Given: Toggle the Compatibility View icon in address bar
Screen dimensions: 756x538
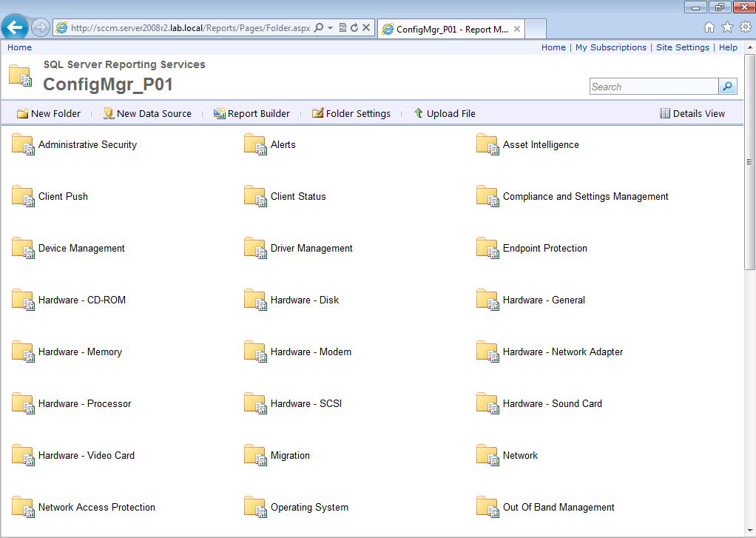Looking at the screenshot, I should pyautogui.click(x=342, y=28).
